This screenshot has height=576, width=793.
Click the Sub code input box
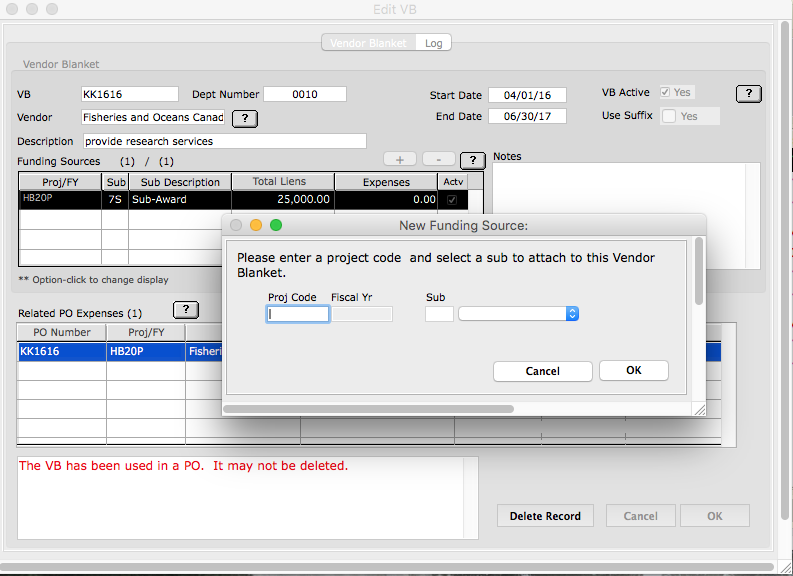coord(439,314)
